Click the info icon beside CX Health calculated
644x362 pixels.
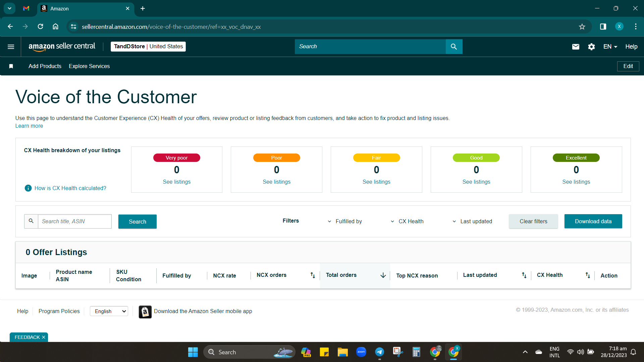(x=28, y=188)
